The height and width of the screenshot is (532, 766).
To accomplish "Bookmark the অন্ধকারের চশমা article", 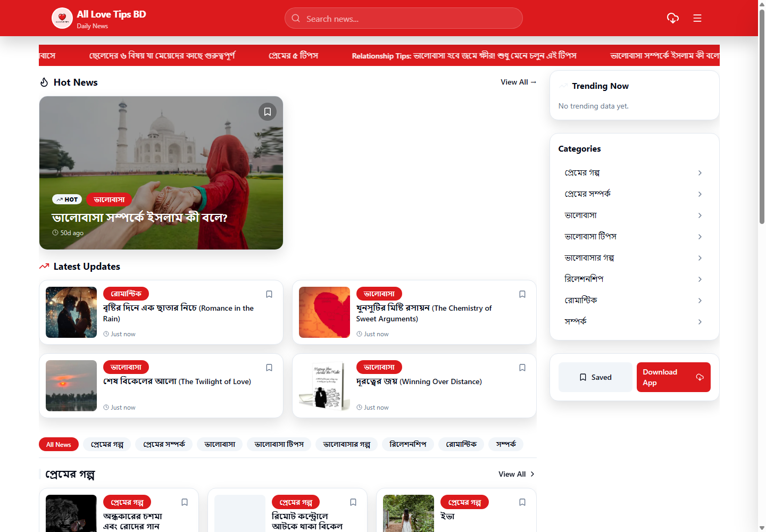I will [x=185, y=502].
